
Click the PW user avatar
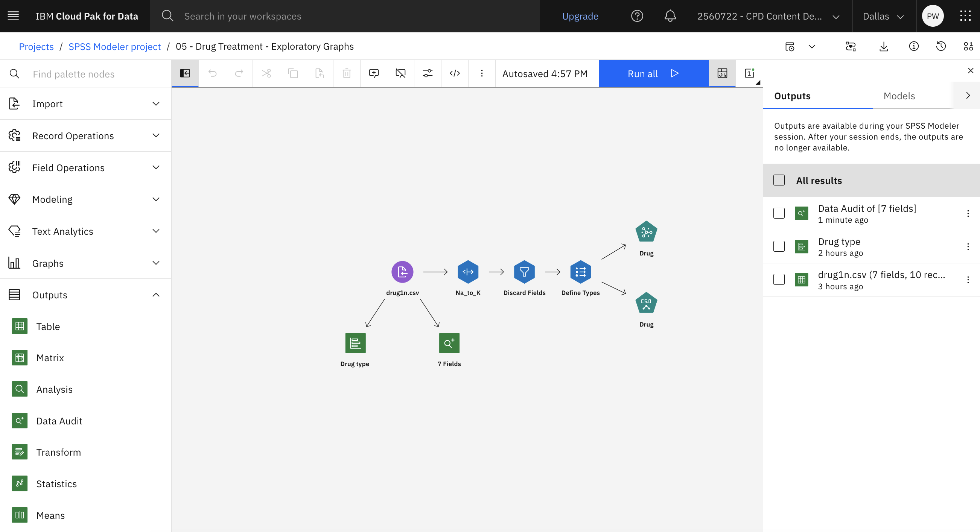[x=933, y=16]
